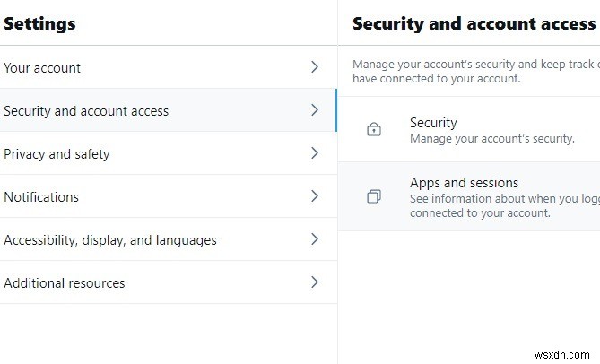The height and width of the screenshot is (364, 600).
Task: Expand the Privacy and safety chevron
Action: (314, 153)
